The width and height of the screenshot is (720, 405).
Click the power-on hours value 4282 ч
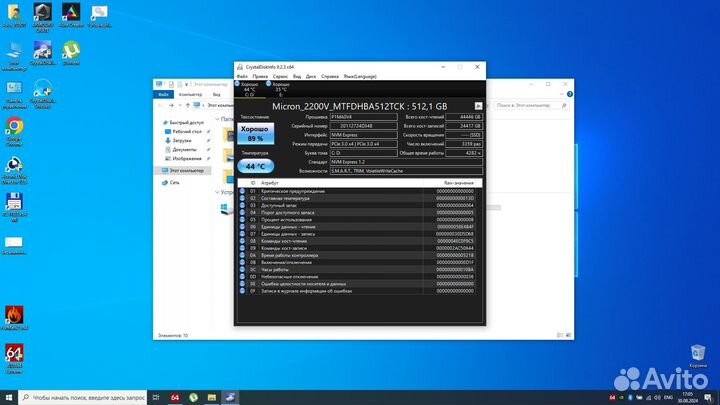[x=464, y=153]
